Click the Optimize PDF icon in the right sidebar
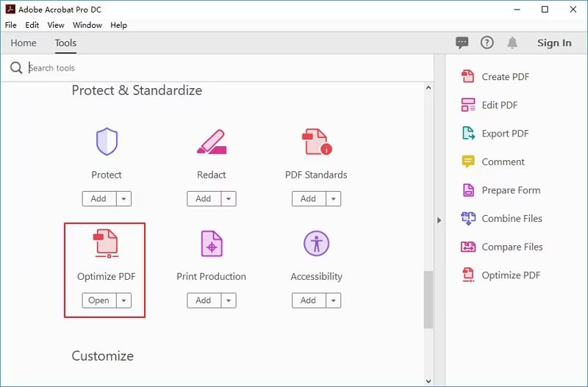Image resolution: width=588 pixels, height=387 pixels. pyautogui.click(x=468, y=275)
